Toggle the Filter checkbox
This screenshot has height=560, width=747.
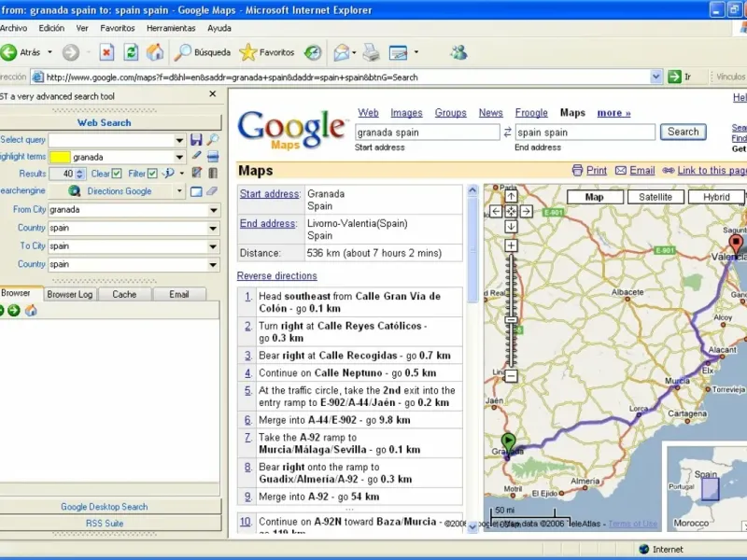point(152,174)
